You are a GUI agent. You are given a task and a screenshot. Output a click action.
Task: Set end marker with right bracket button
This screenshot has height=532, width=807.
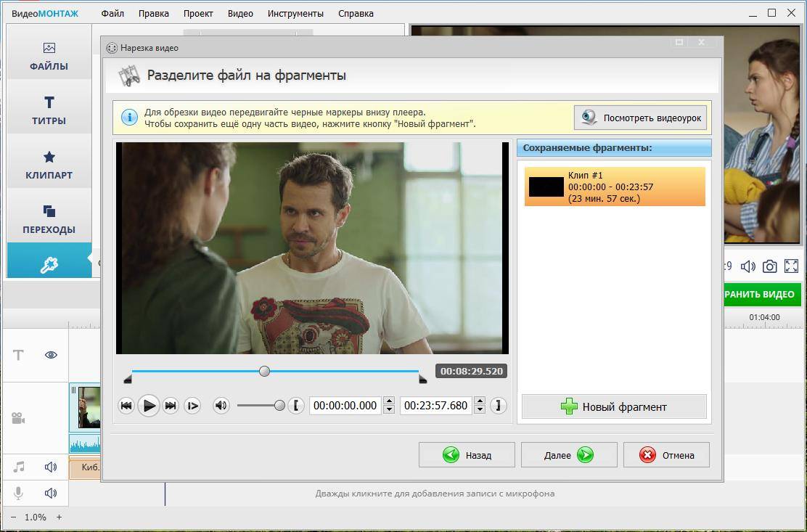[x=498, y=406]
